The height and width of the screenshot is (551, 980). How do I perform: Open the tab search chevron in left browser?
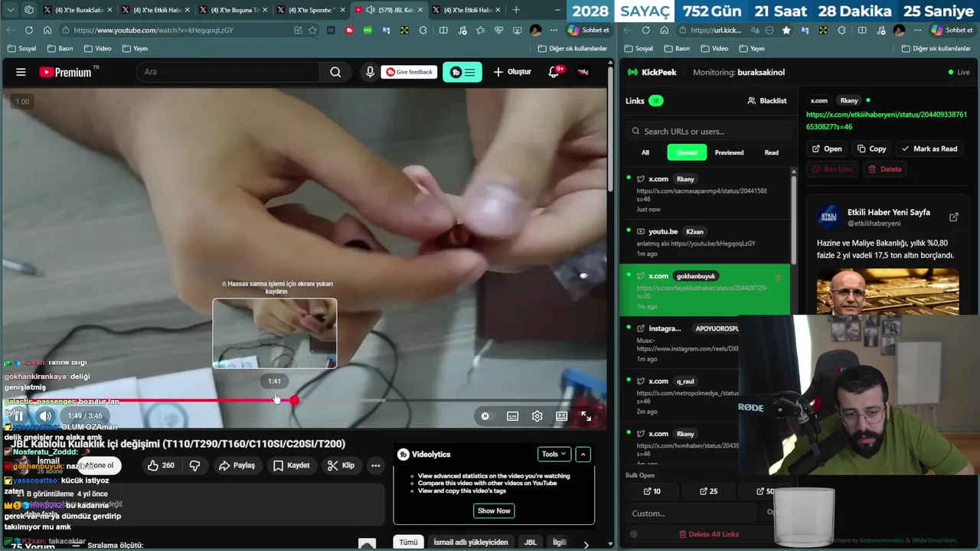click(11, 10)
